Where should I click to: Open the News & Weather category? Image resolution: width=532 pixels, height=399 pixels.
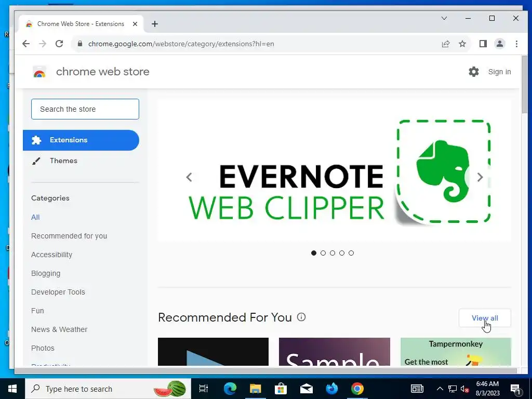click(59, 329)
